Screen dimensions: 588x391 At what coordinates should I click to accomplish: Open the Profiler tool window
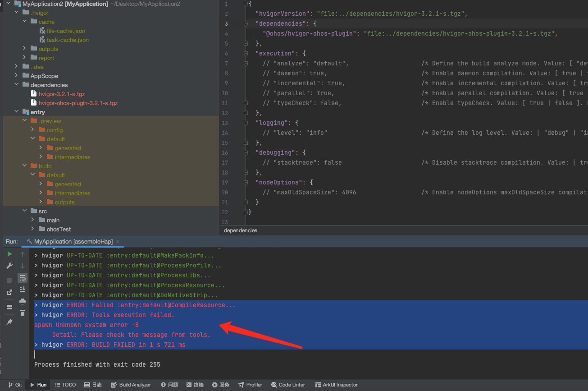point(251,385)
